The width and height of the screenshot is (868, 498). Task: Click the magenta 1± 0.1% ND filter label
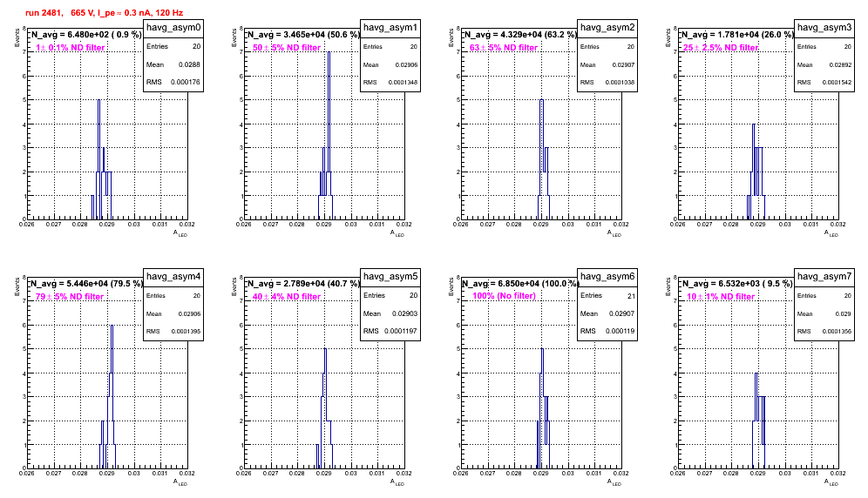[71, 48]
